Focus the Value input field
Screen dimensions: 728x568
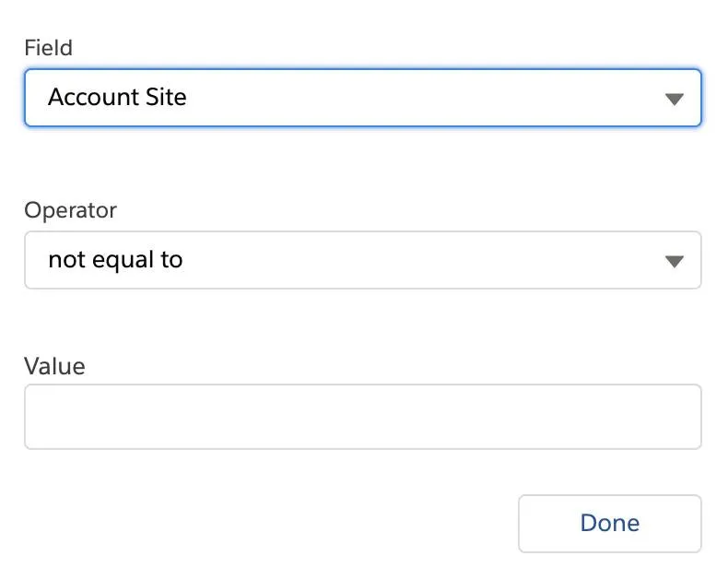click(x=362, y=417)
